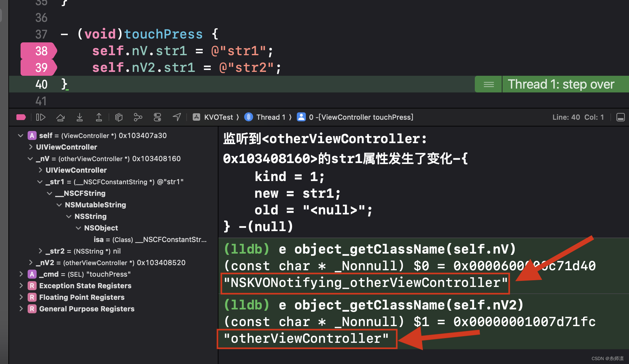This screenshot has height=364, width=629.
Task: Open the Thread 1 step over annotation
Action: click(561, 84)
